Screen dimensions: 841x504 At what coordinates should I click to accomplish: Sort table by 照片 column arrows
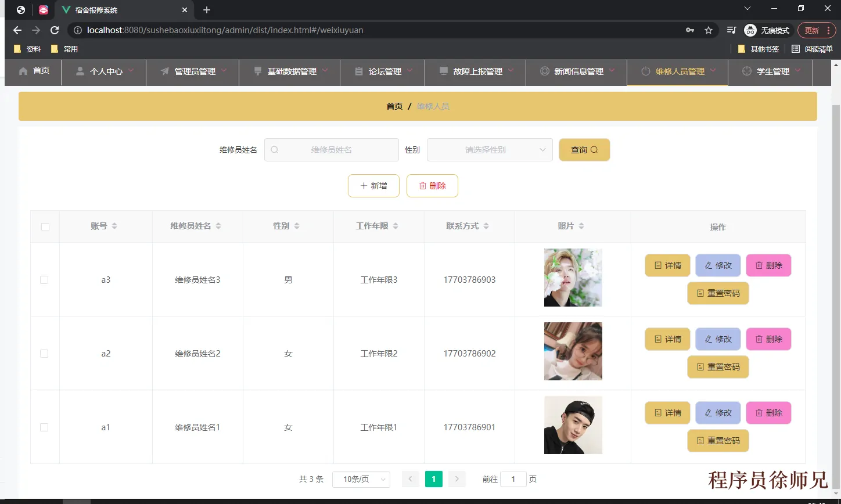581,226
